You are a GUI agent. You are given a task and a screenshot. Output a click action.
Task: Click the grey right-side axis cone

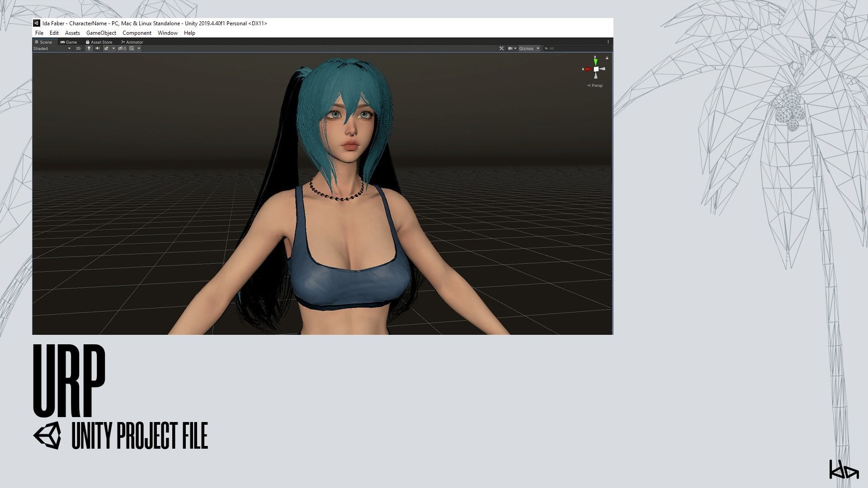[x=603, y=69]
